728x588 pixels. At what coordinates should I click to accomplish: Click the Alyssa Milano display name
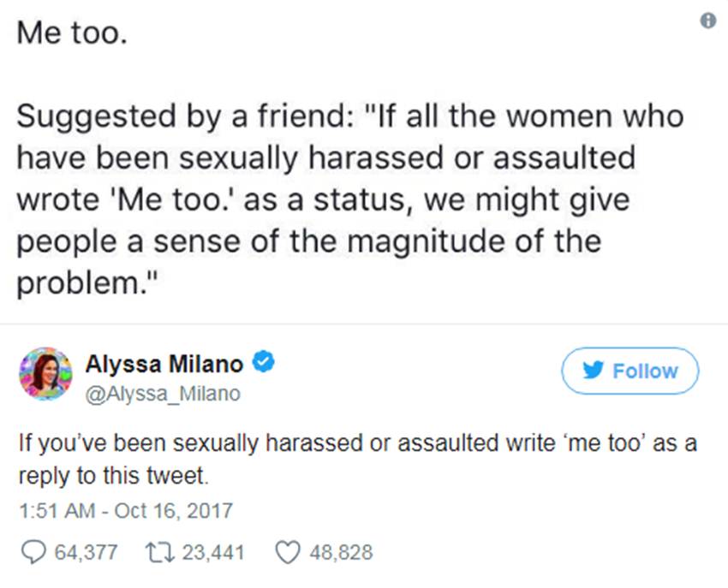tap(164, 364)
